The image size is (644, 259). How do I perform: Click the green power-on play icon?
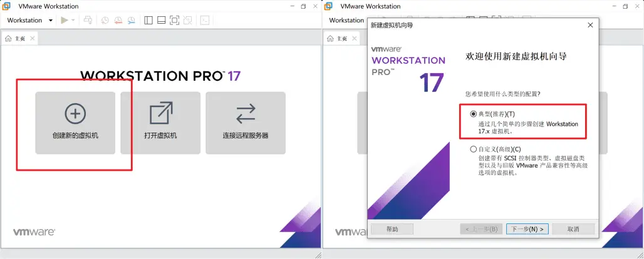click(65, 20)
